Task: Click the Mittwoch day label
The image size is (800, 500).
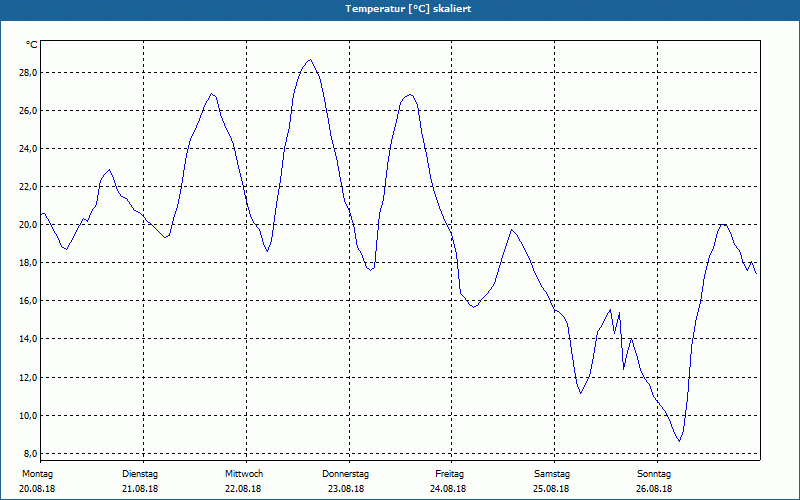Action: coord(244,474)
